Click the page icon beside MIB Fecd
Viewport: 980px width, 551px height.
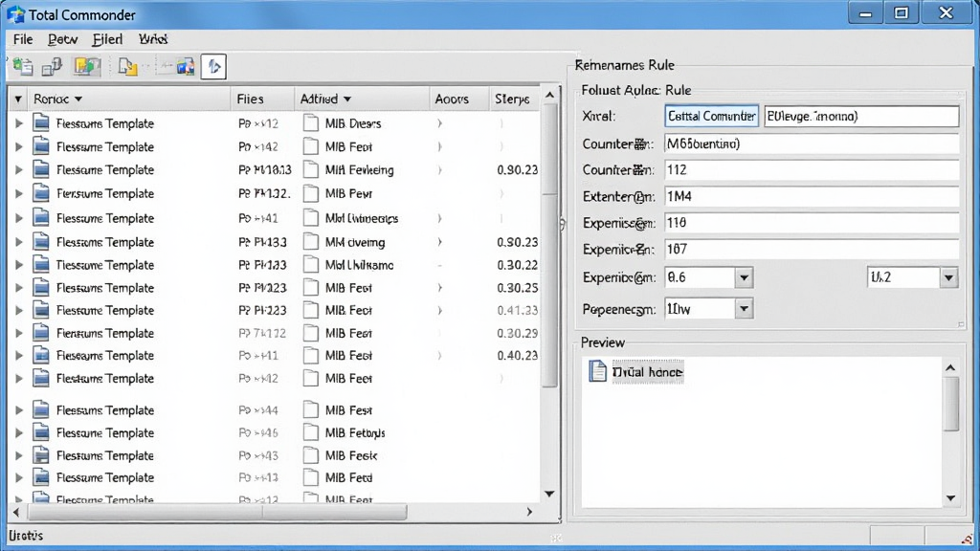pos(311,477)
